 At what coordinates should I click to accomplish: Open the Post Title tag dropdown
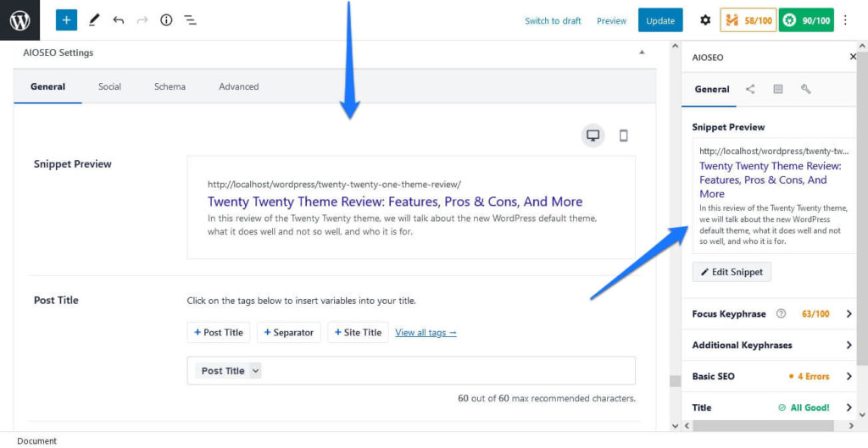point(255,371)
